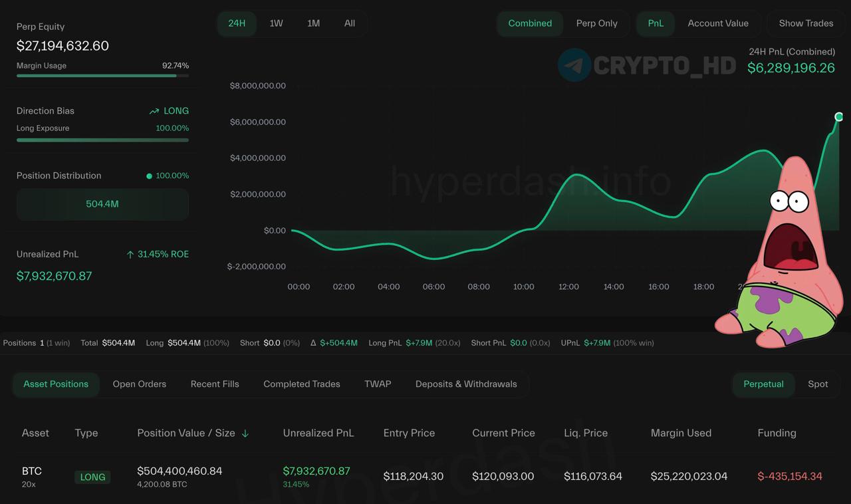Click the Margin Usage progress bar
Image resolution: width=851 pixels, height=504 pixels.
tap(102, 76)
